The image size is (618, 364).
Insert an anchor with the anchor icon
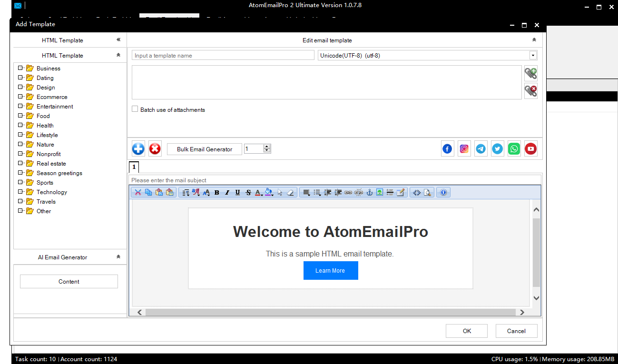(369, 192)
